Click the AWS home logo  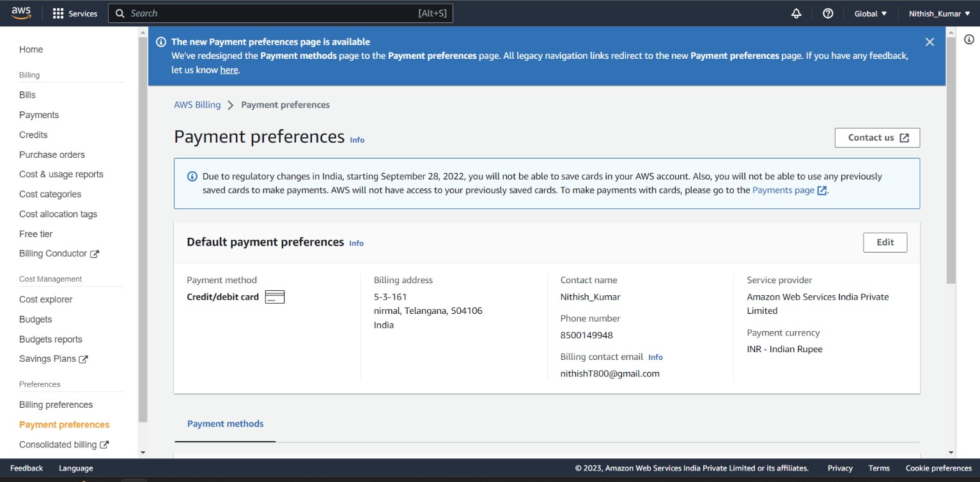[x=21, y=12]
